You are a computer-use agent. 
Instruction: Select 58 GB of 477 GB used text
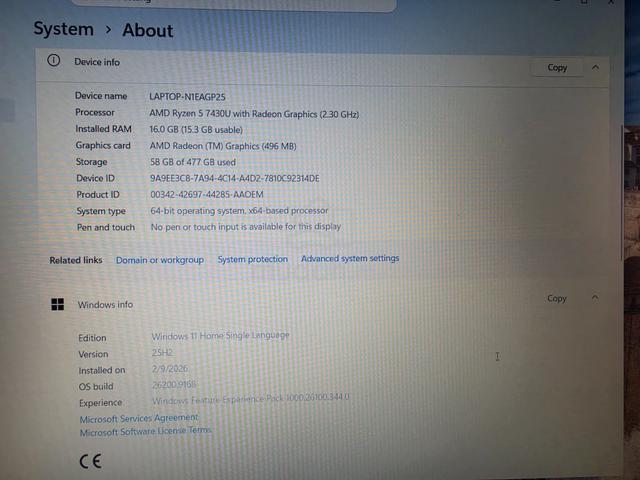[193, 162]
